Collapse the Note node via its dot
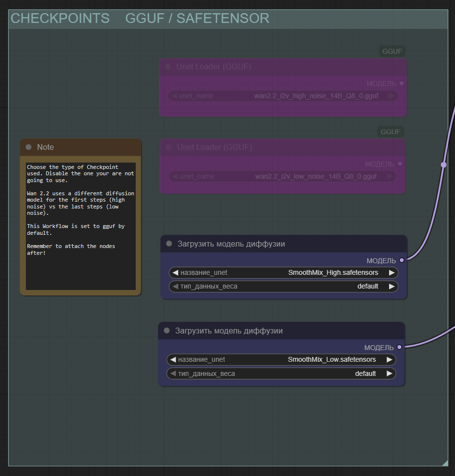Screen dimensions: 455x476 click(28, 147)
